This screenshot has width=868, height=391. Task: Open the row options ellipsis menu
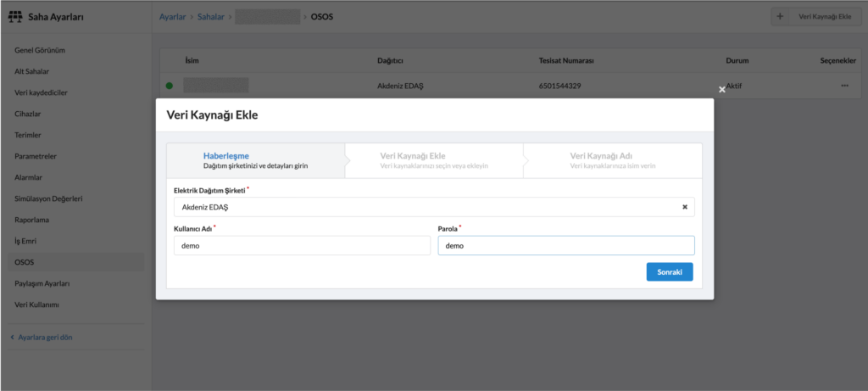coord(844,86)
